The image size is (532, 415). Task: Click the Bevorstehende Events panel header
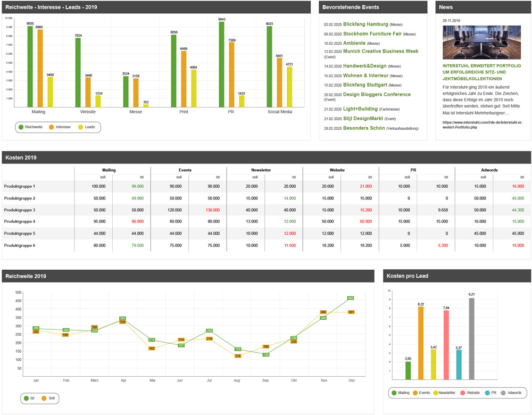(x=373, y=7)
